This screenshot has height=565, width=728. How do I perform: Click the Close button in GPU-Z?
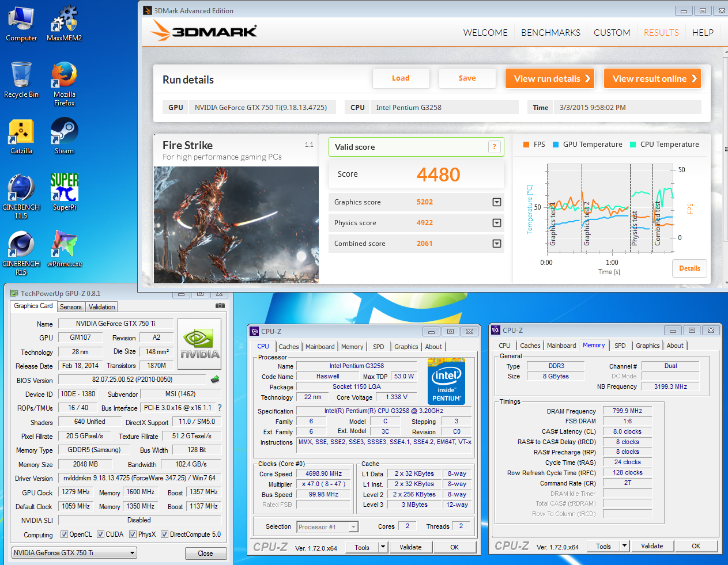[206, 553]
